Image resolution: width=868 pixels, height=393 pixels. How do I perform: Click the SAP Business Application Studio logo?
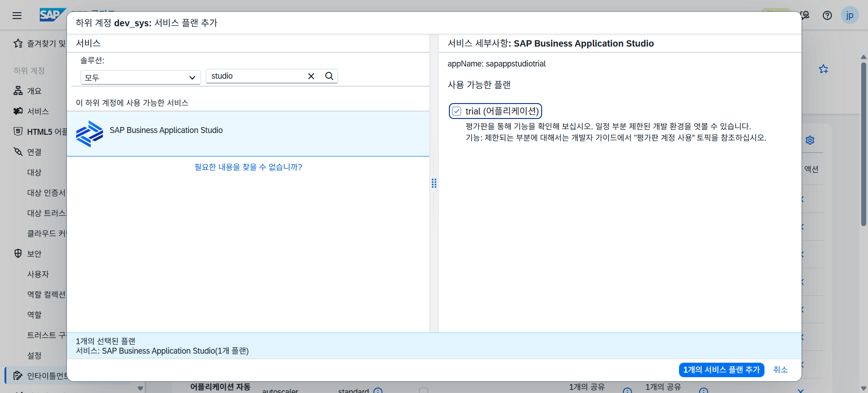[x=90, y=134]
